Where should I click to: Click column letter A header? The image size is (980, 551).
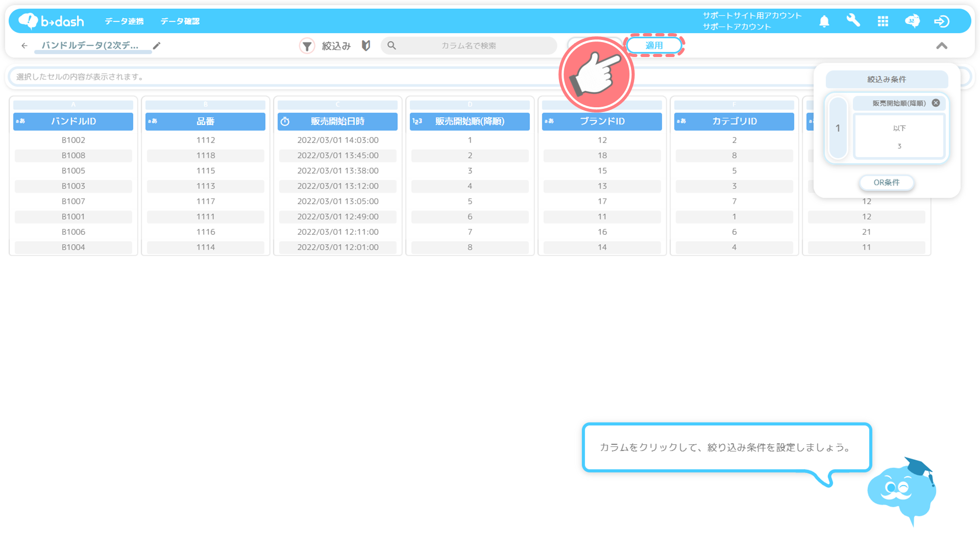[73, 105]
